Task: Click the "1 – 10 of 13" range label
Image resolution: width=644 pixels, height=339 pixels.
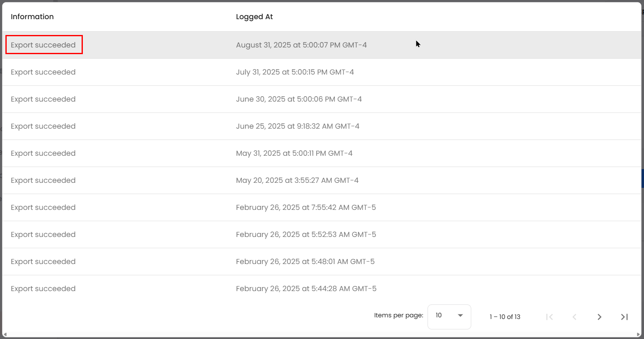Action: coord(505,317)
